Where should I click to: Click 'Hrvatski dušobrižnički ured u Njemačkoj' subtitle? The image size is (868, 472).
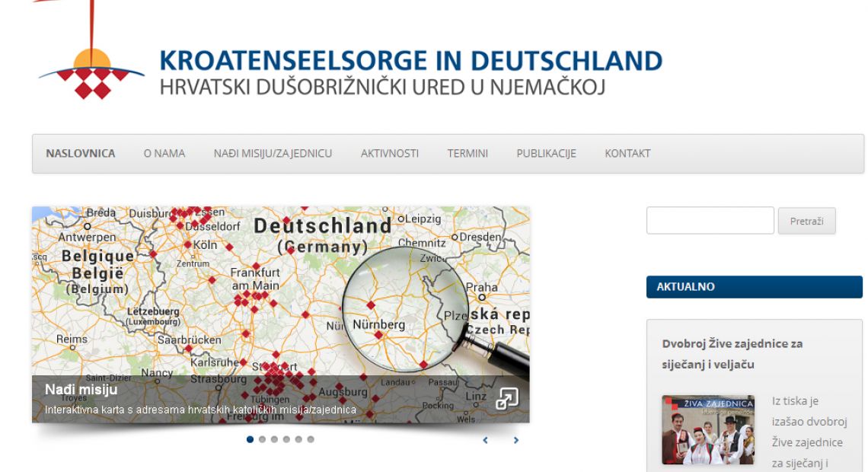382,88
